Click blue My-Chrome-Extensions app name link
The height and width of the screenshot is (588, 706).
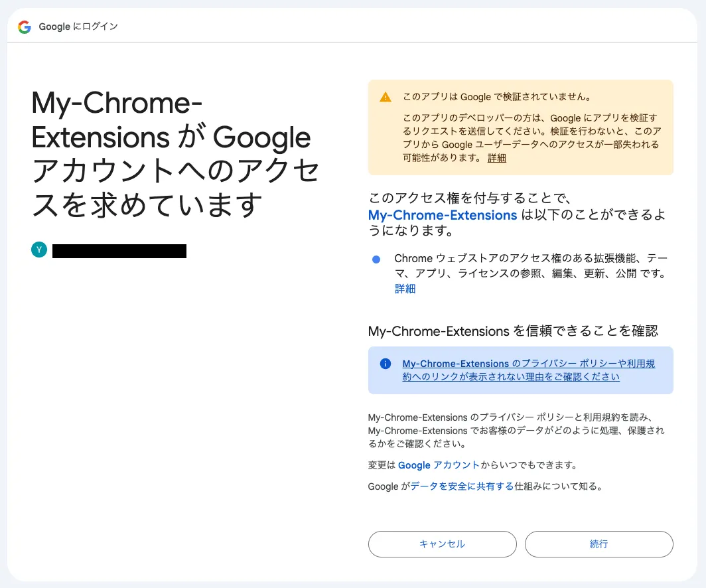tap(442, 215)
